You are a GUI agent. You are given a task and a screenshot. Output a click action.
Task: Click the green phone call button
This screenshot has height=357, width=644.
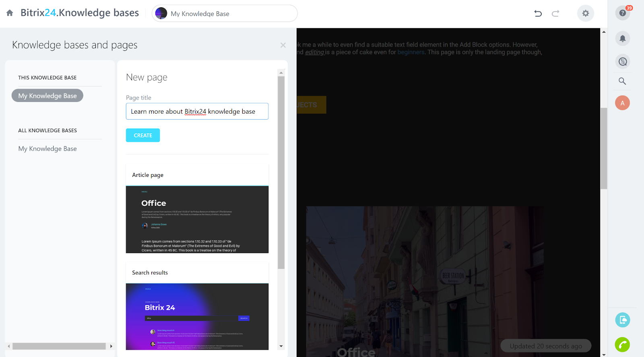(622, 345)
